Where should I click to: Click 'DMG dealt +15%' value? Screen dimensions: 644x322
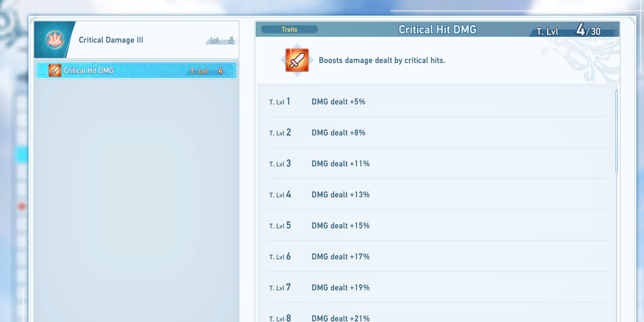tap(340, 225)
